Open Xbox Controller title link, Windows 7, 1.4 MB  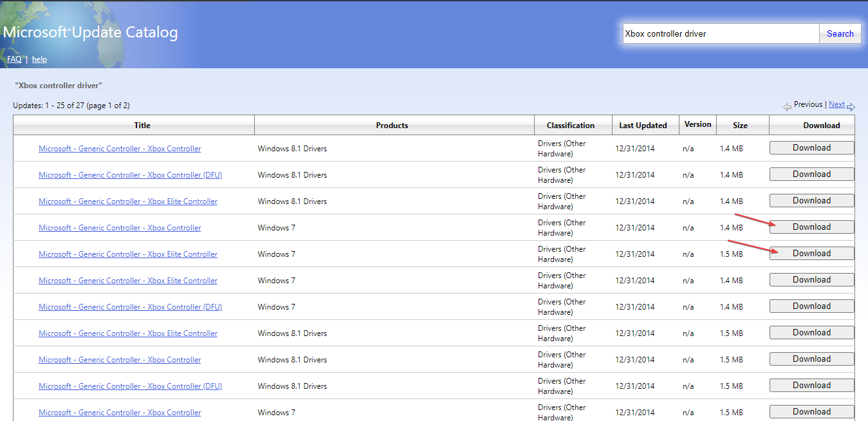[120, 228]
